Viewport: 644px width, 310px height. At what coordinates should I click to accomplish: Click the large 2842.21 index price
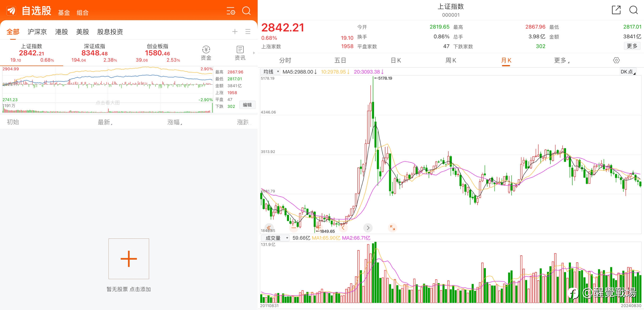pyautogui.click(x=283, y=28)
